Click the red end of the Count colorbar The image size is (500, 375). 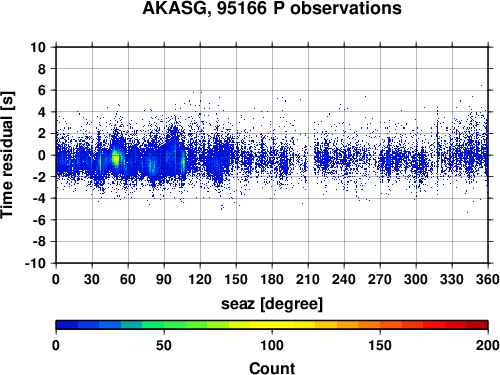pyautogui.click(x=477, y=325)
